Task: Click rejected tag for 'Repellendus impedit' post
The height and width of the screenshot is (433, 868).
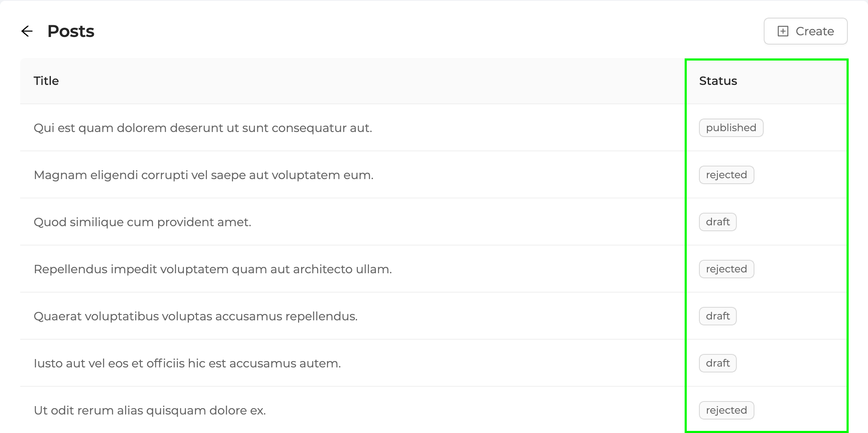Action: point(726,269)
